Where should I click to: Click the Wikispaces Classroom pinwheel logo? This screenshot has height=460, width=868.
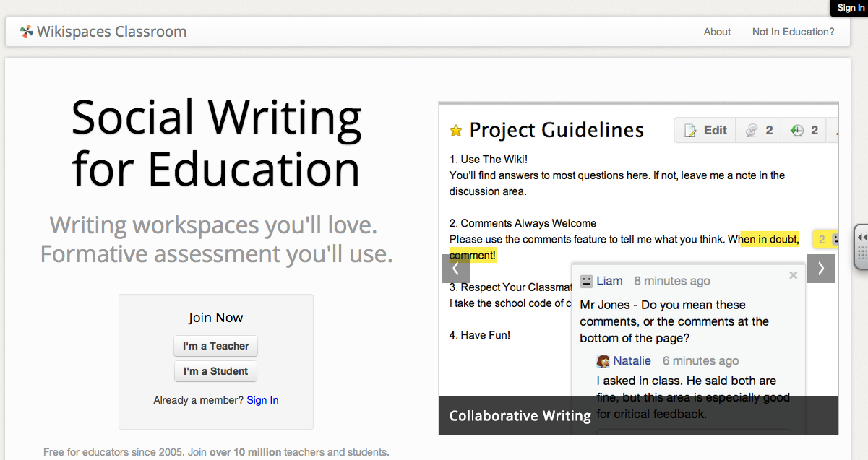(27, 31)
